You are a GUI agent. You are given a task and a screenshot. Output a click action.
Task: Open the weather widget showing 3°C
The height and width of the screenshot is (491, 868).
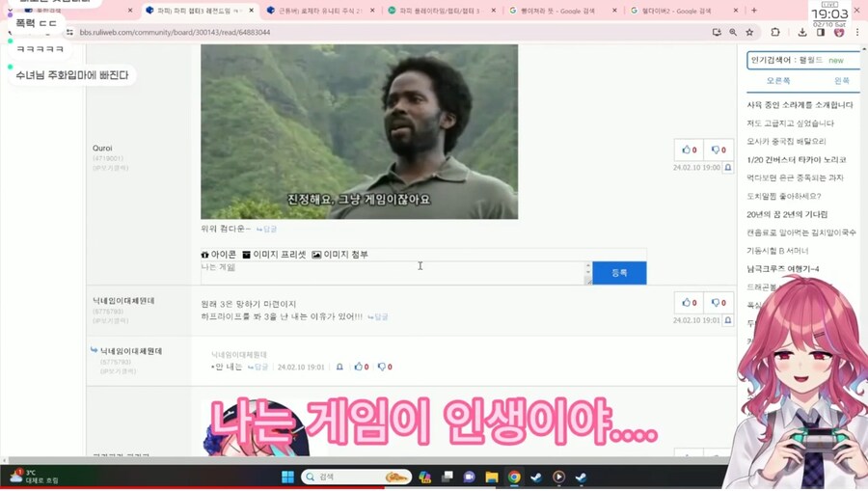tap(35, 477)
